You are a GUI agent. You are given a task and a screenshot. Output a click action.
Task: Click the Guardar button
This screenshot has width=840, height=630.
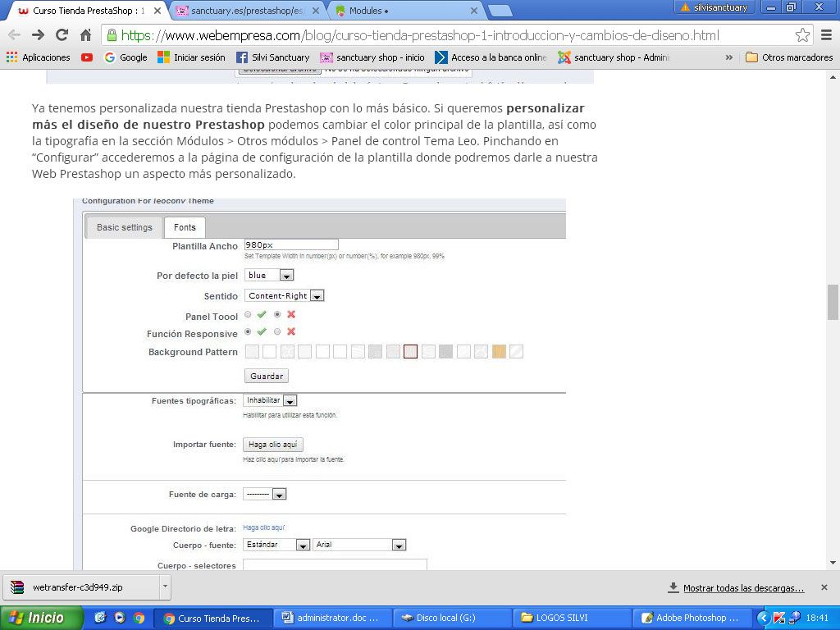(267, 376)
